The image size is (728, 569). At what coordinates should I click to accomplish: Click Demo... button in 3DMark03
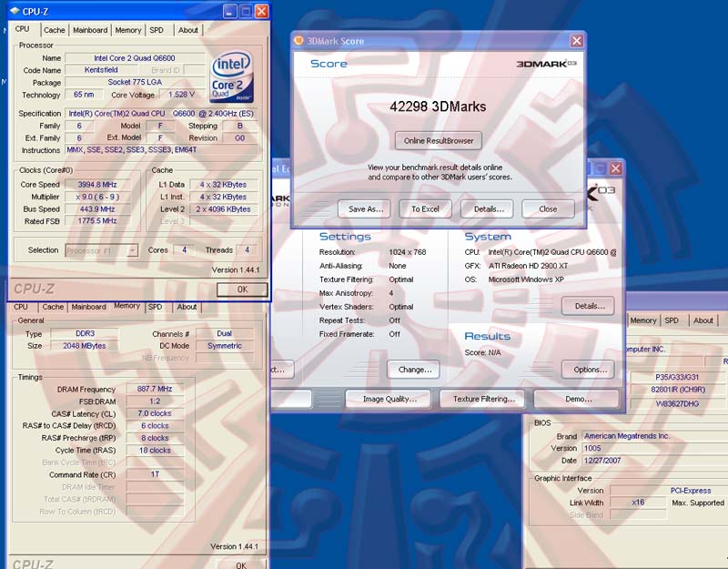pyautogui.click(x=578, y=399)
